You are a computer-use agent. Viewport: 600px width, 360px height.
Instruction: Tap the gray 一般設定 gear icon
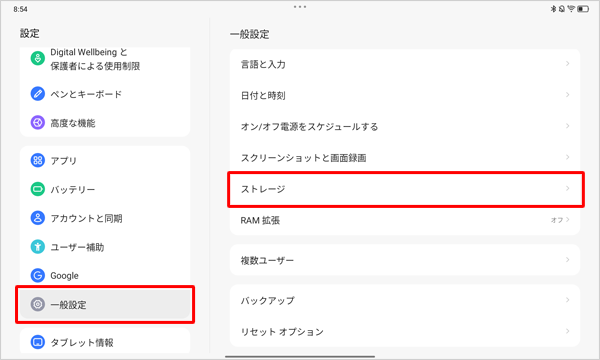(x=38, y=305)
